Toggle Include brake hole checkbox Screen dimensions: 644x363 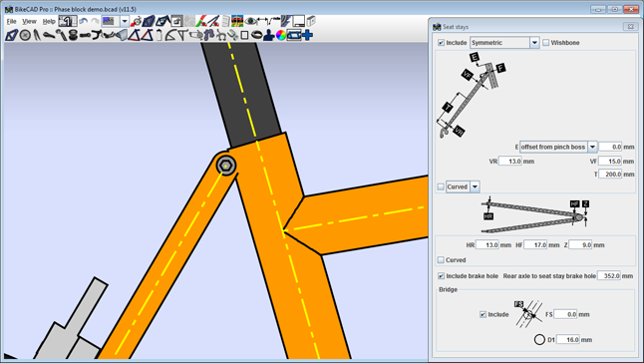[x=441, y=276]
